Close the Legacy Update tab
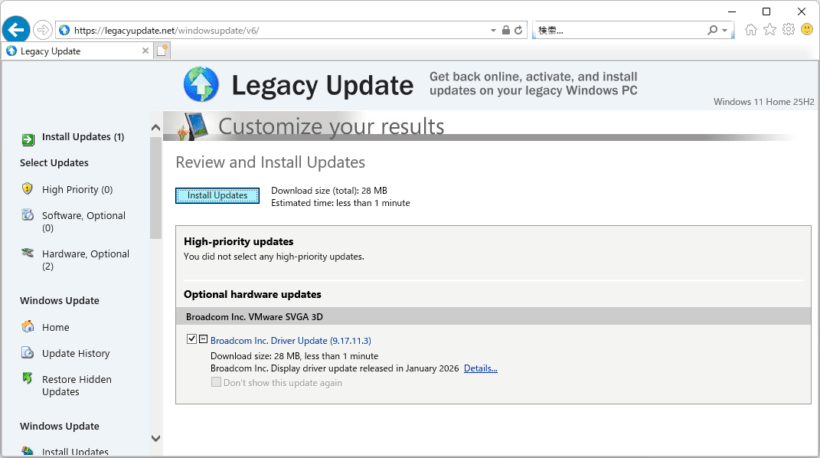 click(x=145, y=51)
